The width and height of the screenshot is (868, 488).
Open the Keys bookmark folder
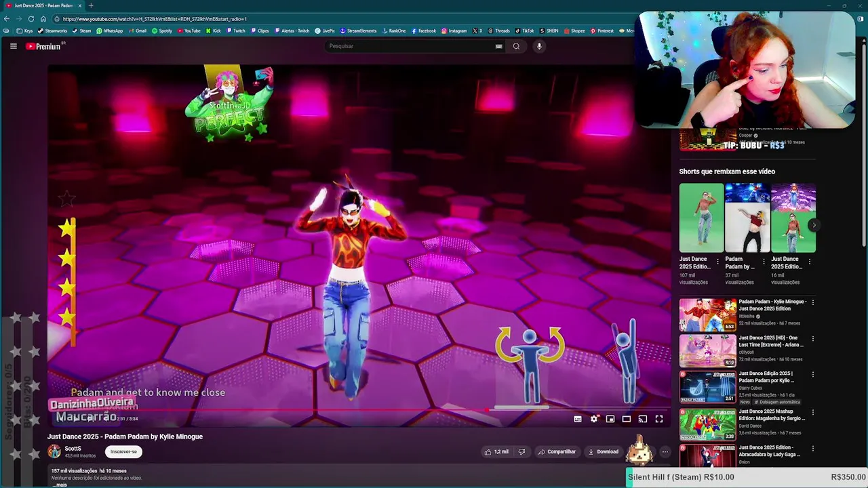pyautogui.click(x=24, y=30)
